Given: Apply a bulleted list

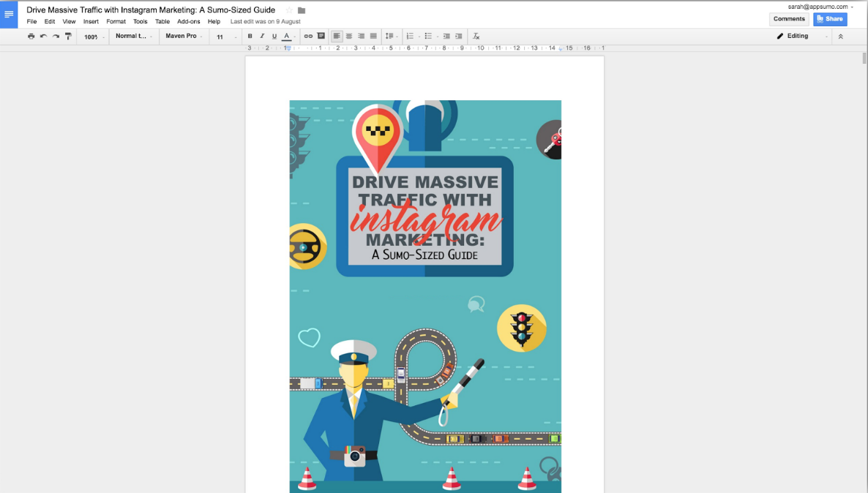Looking at the screenshot, I should coord(428,37).
